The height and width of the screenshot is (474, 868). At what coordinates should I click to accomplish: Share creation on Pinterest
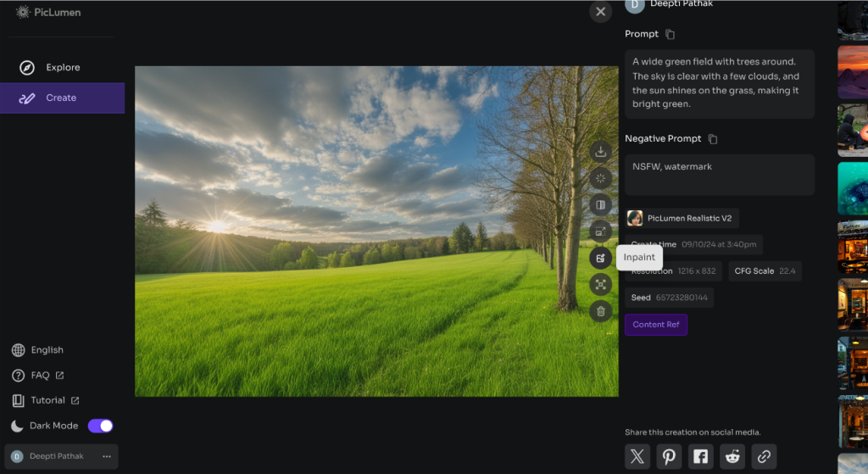[x=670, y=457]
